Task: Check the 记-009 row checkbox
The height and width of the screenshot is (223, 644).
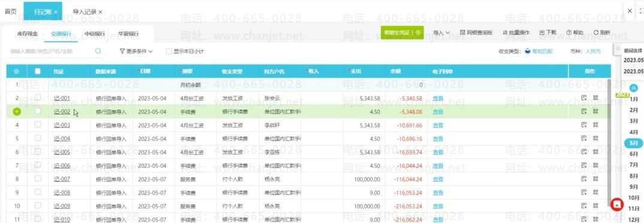Action: point(38,206)
